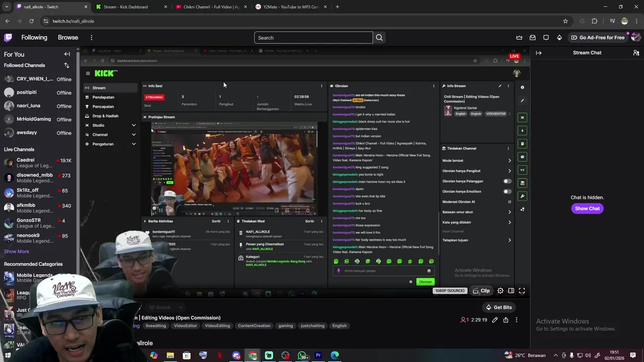Open the Twitch notifications inbox icon
The width and height of the screenshot is (644, 362).
[x=532, y=38]
